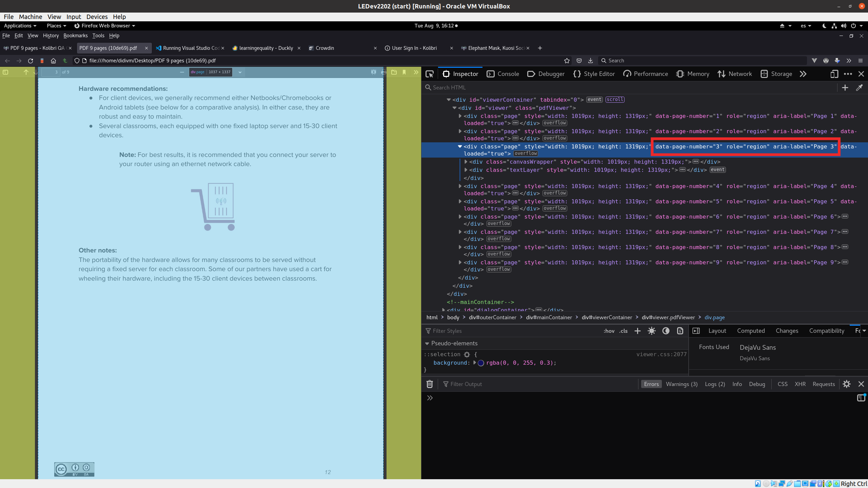Collapse the viewerContainer div node
The image size is (868, 488).
click(449, 100)
